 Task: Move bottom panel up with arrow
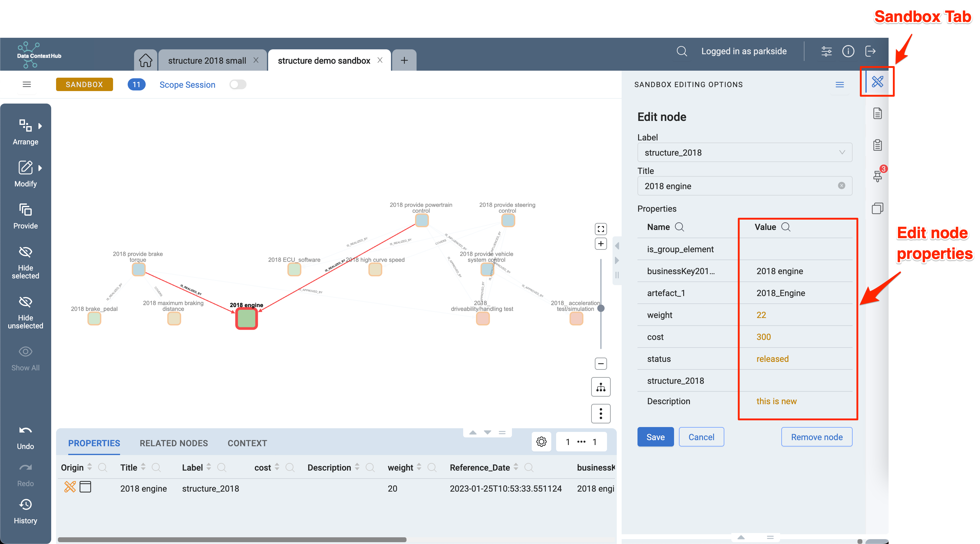point(473,432)
